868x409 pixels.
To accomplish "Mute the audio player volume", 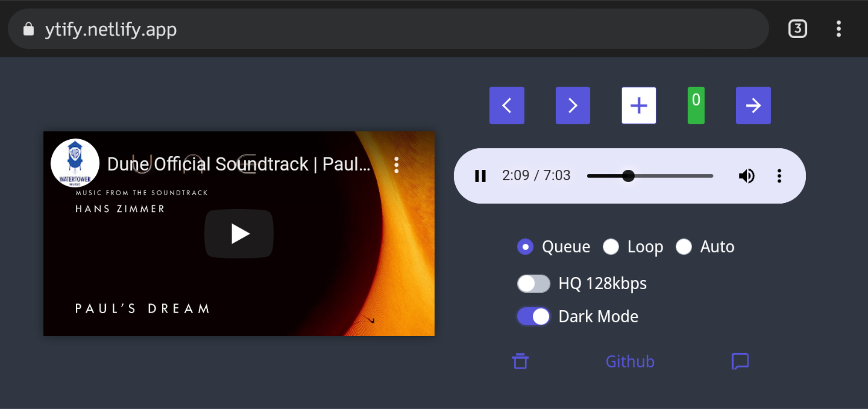I will 746,176.
